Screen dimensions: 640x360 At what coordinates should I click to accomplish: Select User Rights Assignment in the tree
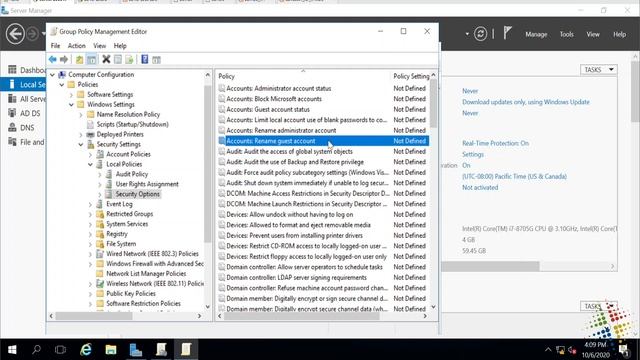[x=147, y=184]
